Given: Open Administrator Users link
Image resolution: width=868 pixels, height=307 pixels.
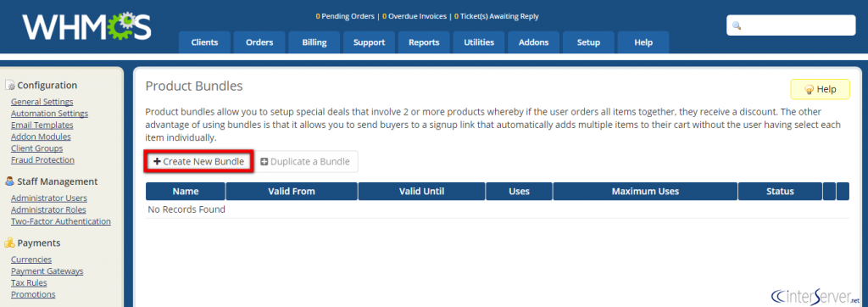Looking at the screenshot, I should [48, 198].
